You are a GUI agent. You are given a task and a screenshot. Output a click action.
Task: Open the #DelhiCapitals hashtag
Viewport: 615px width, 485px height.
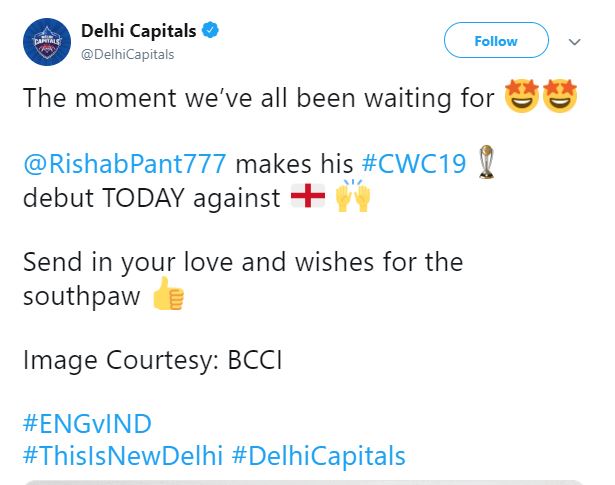(319, 456)
